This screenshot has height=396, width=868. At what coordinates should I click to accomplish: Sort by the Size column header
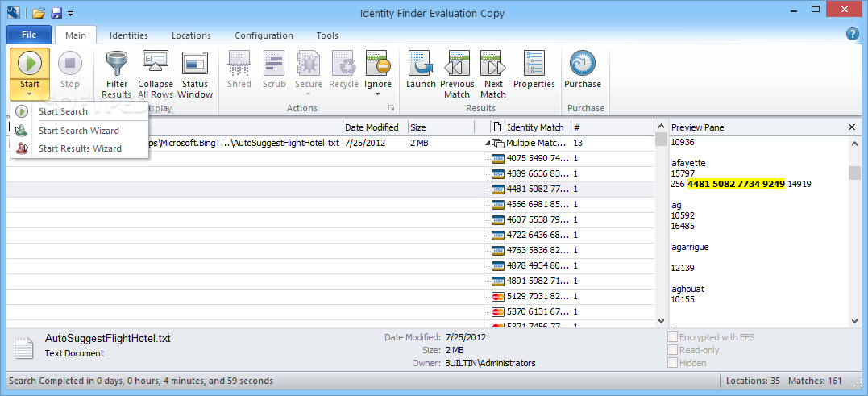click(441, 127)
